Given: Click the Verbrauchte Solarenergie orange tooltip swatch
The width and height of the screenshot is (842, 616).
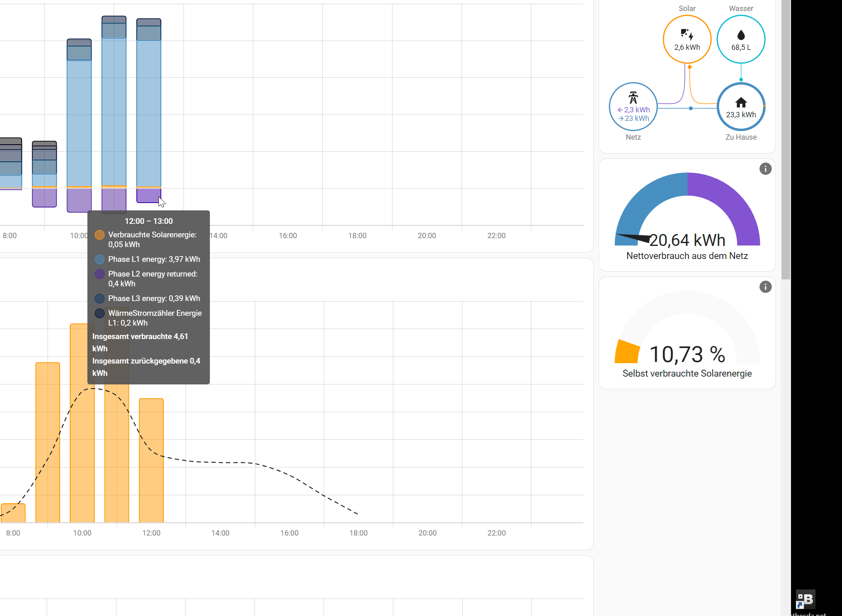Looking at the screenshot, I should [x=99, y=235].
